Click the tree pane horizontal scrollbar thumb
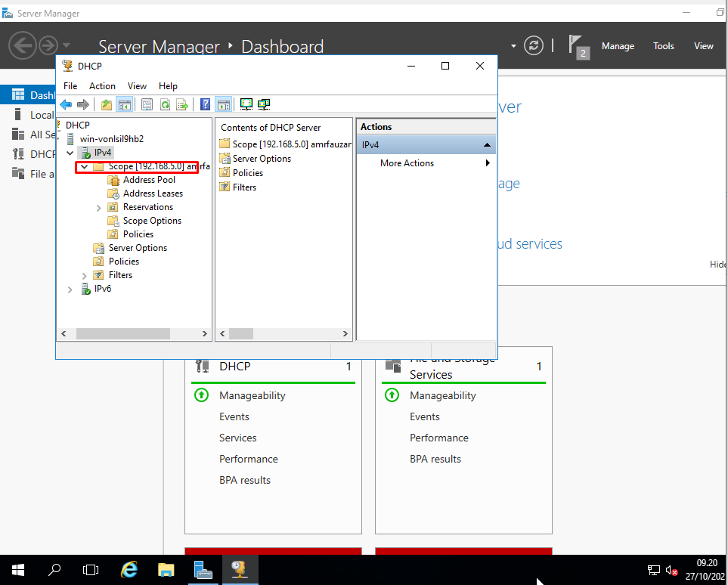The image size is (728, 585). pos(123,333)
